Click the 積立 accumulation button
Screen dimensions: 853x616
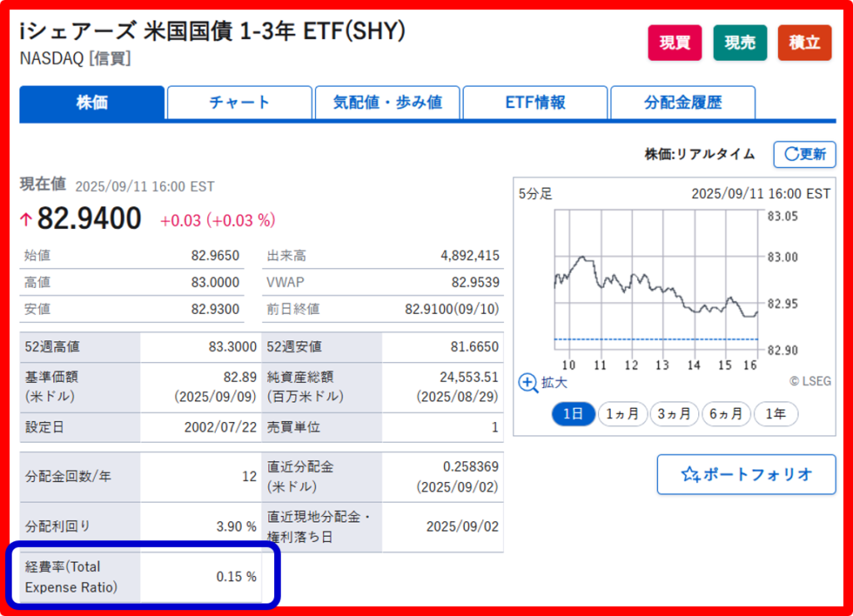805,42
